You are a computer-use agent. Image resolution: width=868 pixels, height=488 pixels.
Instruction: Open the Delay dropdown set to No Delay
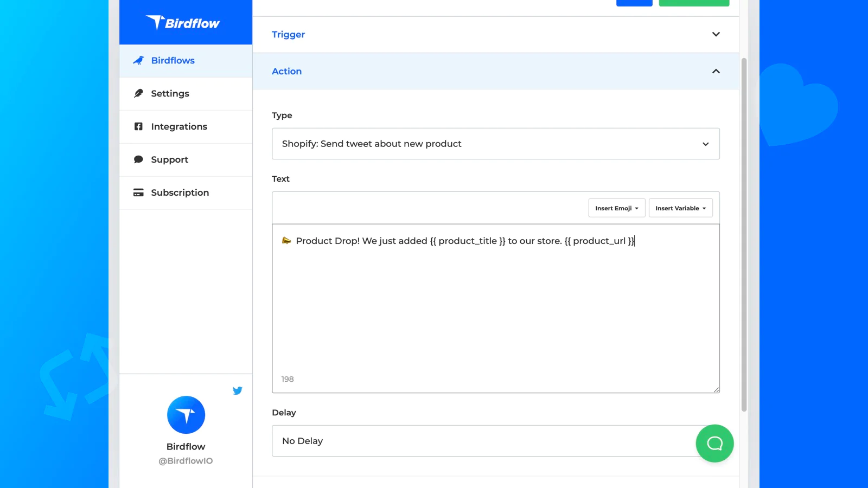(496, 441)
